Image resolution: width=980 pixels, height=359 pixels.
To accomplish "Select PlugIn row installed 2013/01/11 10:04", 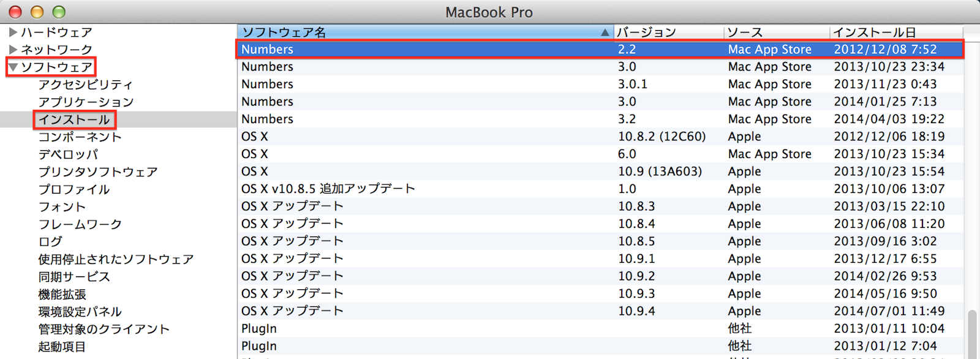I will 600,328.
